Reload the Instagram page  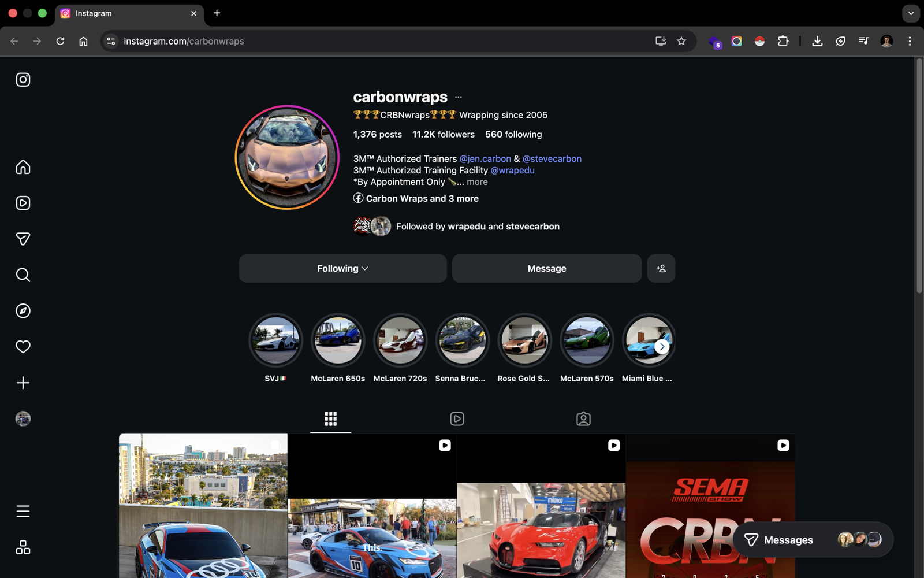click(x=60, y=41)
